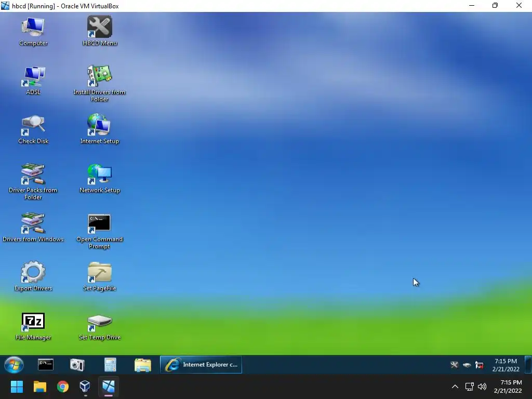The image size is (532, 399).
Task: Switch to Internet Explorer taskbar button
Action: coord(201,365)
